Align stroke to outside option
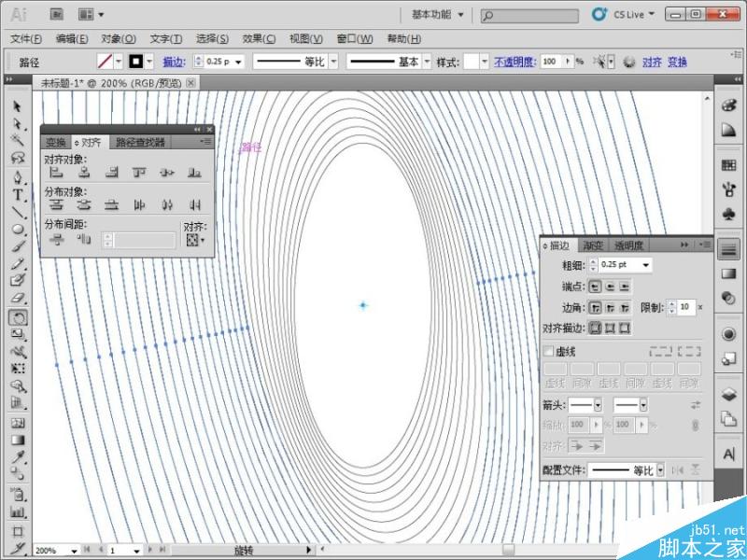 [625, 328]
